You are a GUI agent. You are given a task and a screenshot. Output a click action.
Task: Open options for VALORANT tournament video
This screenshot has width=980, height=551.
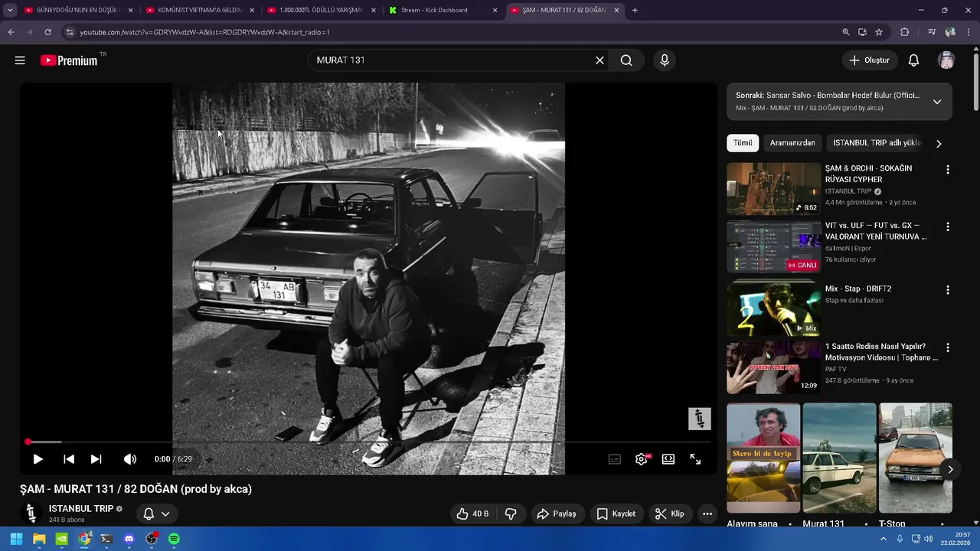[947, 227]
